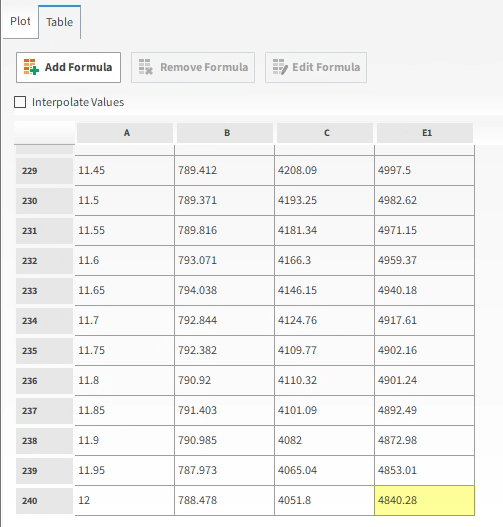Select column header C

[325, 133]
